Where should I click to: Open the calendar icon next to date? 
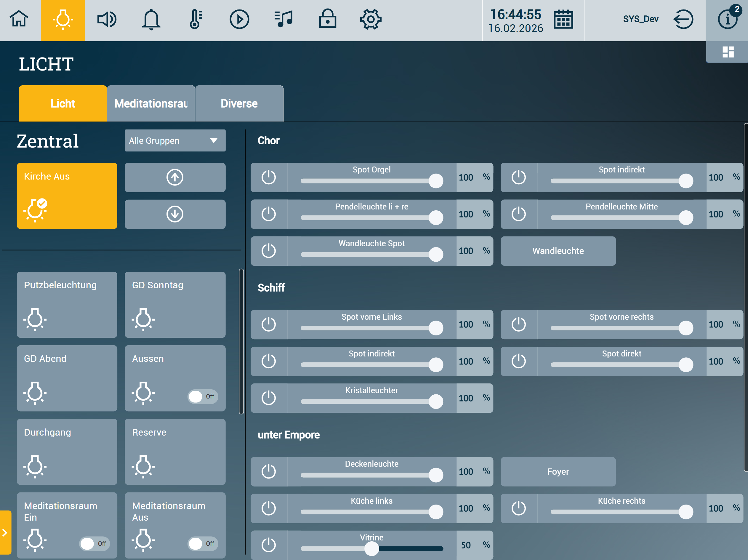click(563, 19)
